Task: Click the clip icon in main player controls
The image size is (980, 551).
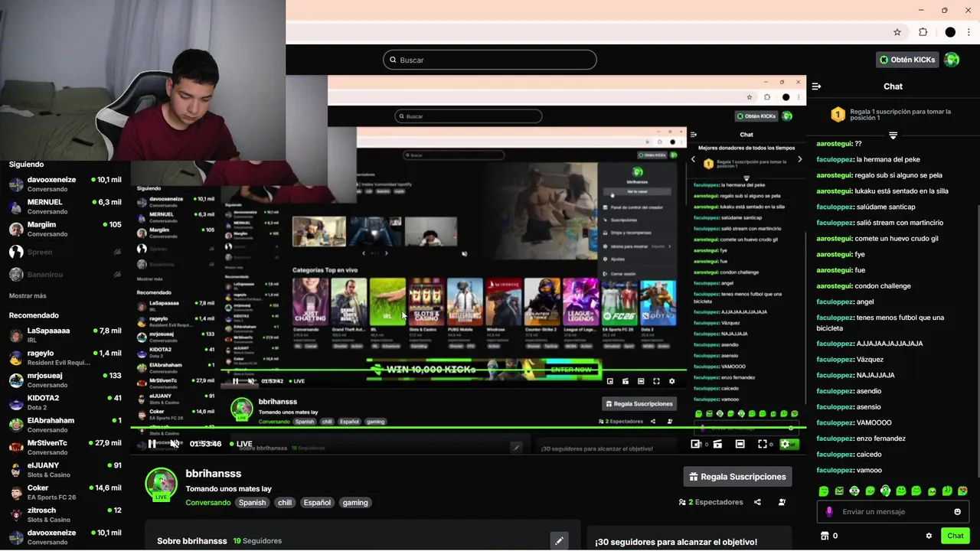Action: click(x=717, y=444)
